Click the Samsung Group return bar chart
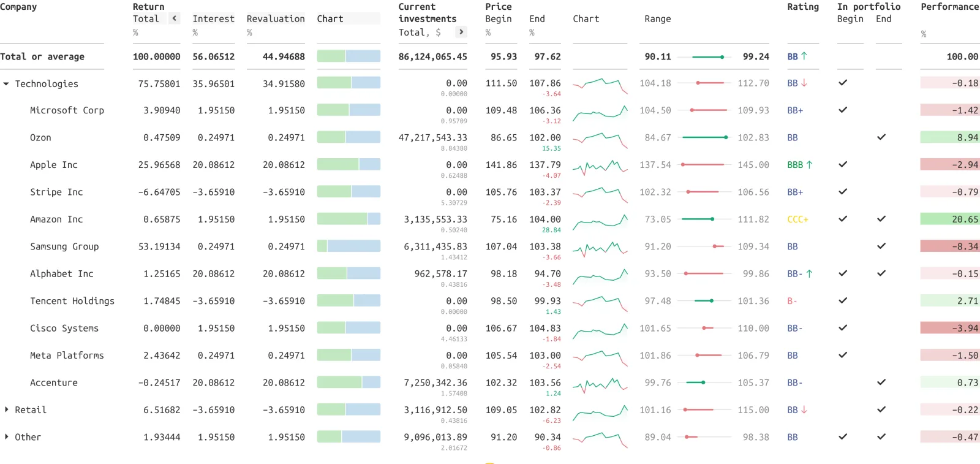The width and height of the screenshot is (980, 464). [x=349, y=246]
